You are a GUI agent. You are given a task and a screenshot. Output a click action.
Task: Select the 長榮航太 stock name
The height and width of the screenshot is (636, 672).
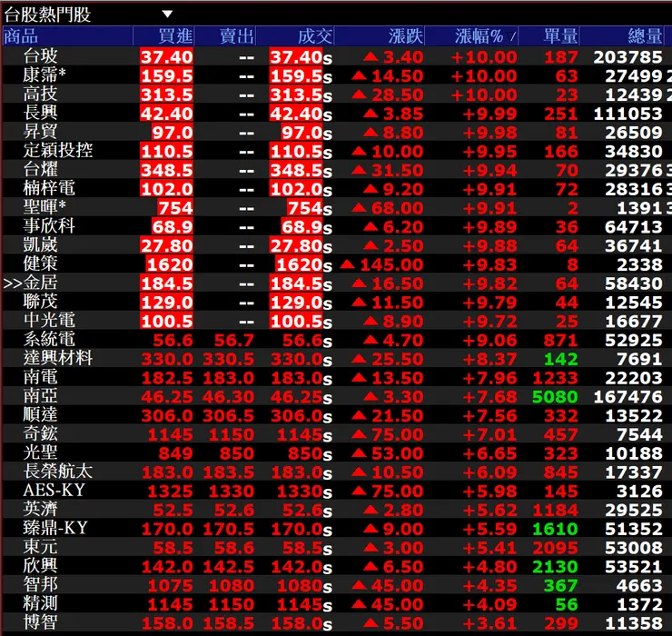click(58, 472)
